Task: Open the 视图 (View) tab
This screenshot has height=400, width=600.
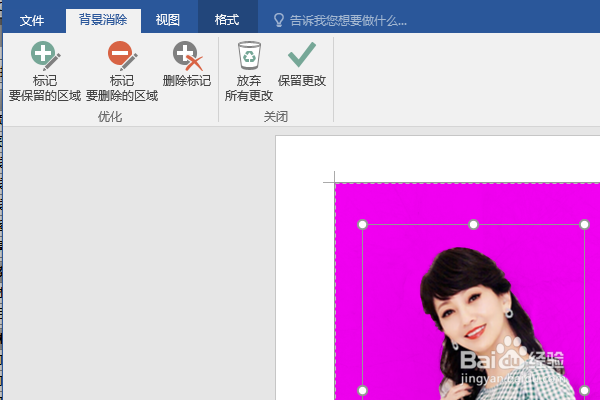Action: click(x=168, y=20)
